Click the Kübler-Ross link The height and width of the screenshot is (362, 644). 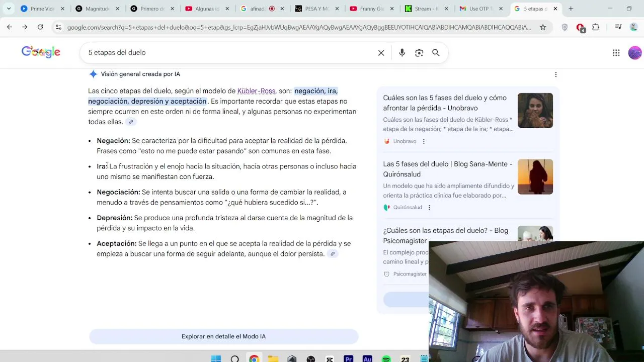point(256,91)
